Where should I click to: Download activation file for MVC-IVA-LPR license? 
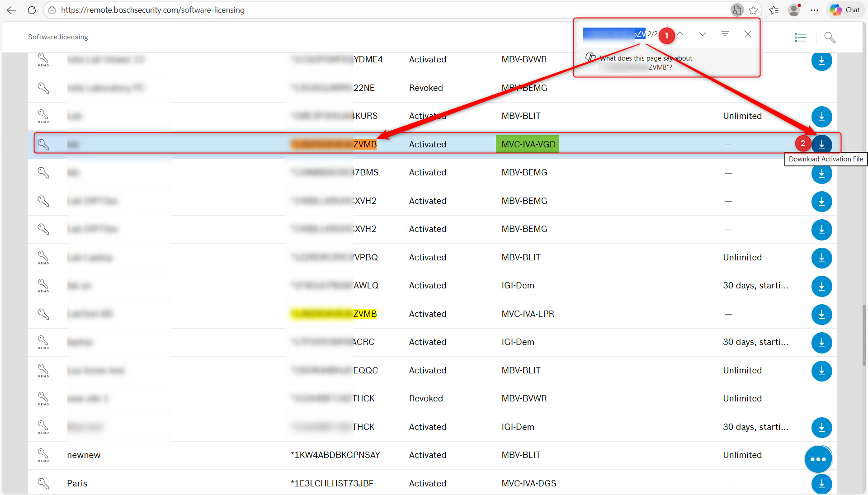821,314
